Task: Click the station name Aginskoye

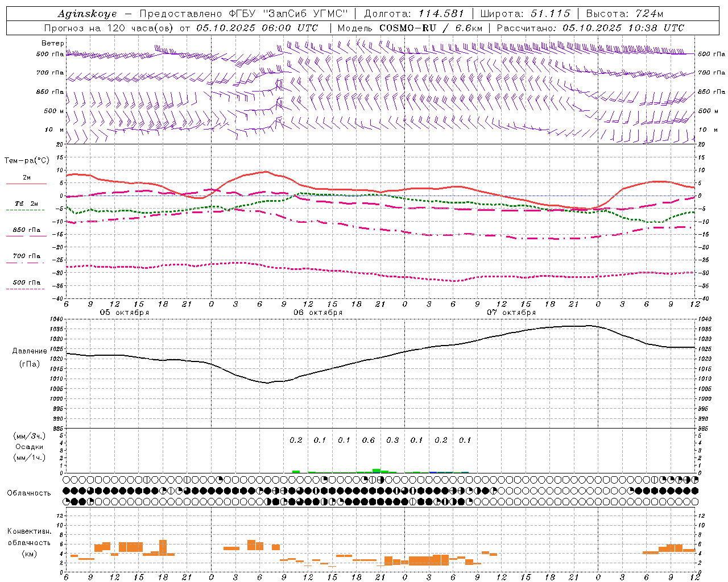Action: pyautogui.click(x=87, y=14)
